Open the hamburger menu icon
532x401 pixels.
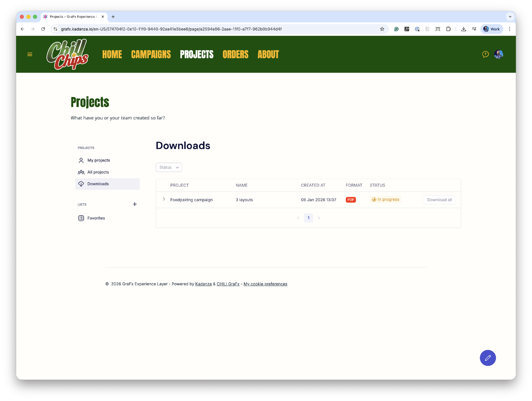[30, 54]
